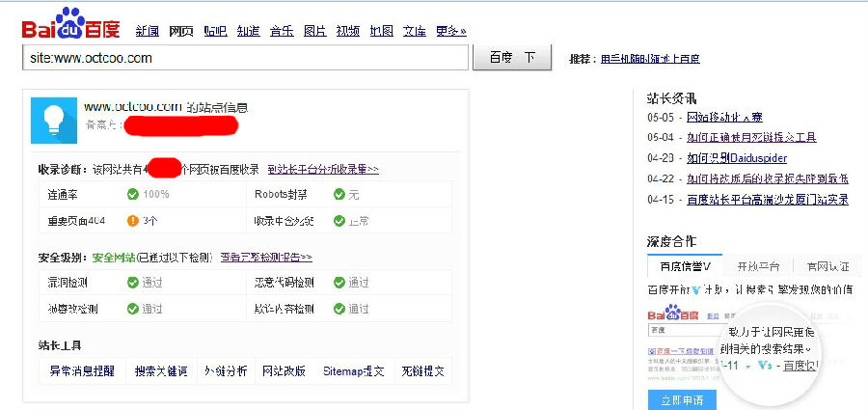The height and width of the screenshot is (410, 868).
Task: Select the 网页 navigation item
Action: click(181, 31)
